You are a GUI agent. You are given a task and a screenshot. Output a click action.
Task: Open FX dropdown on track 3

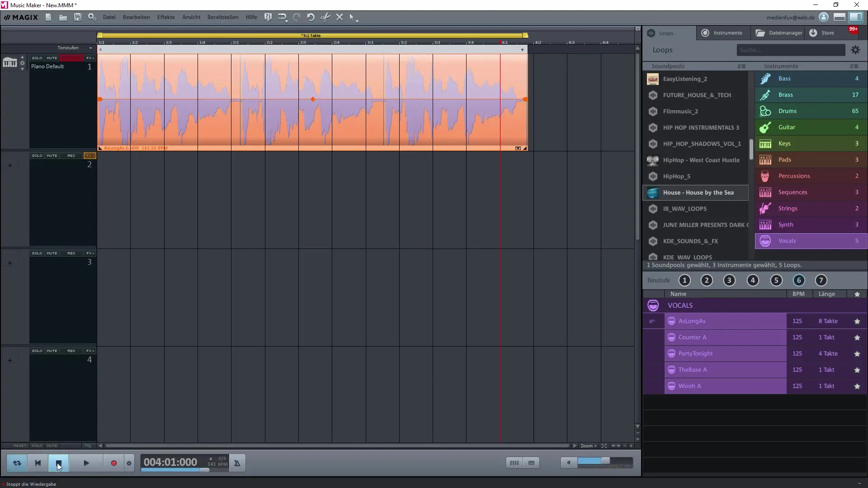(x=90, y=253)
